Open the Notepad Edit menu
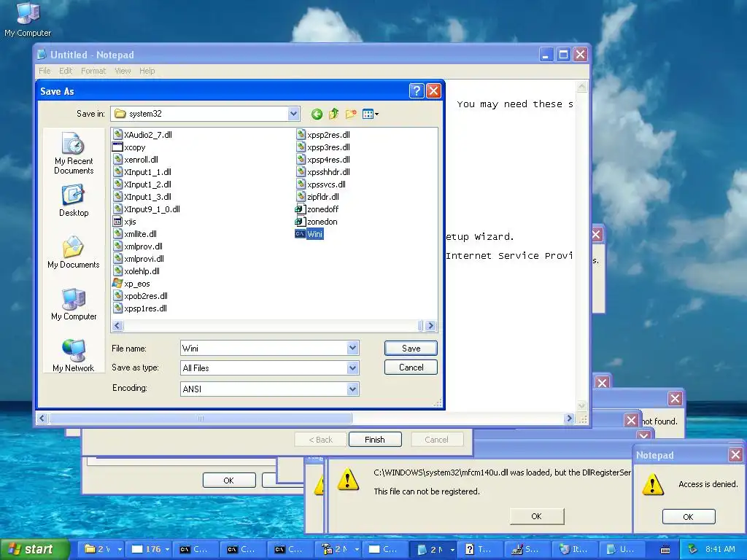The image size is (747, 560). pyautogui.click(x=66, y=71)
